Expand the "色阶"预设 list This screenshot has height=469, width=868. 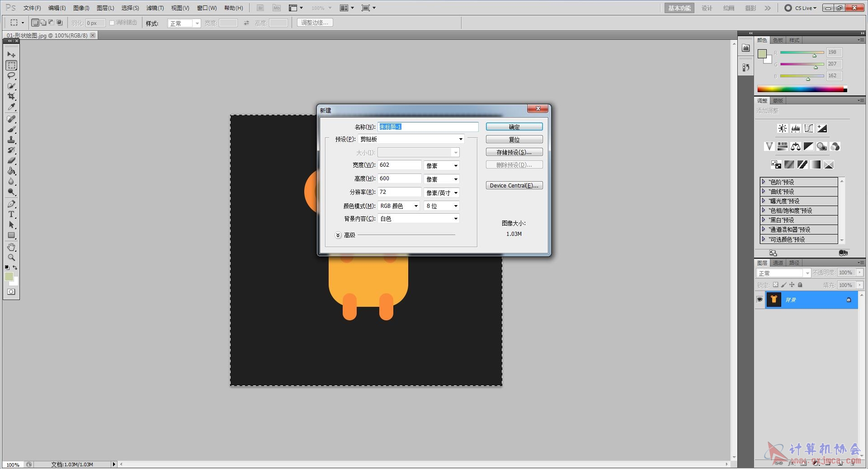tap(764, 182)
